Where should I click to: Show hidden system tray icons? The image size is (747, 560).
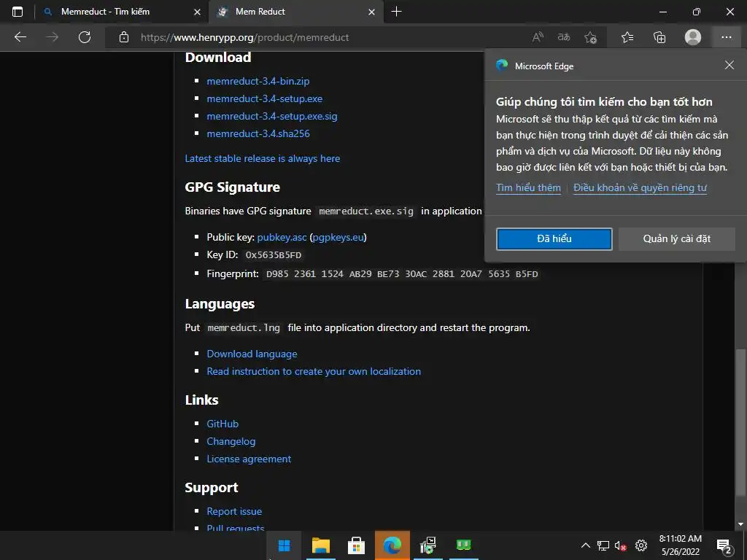[586, 545]
